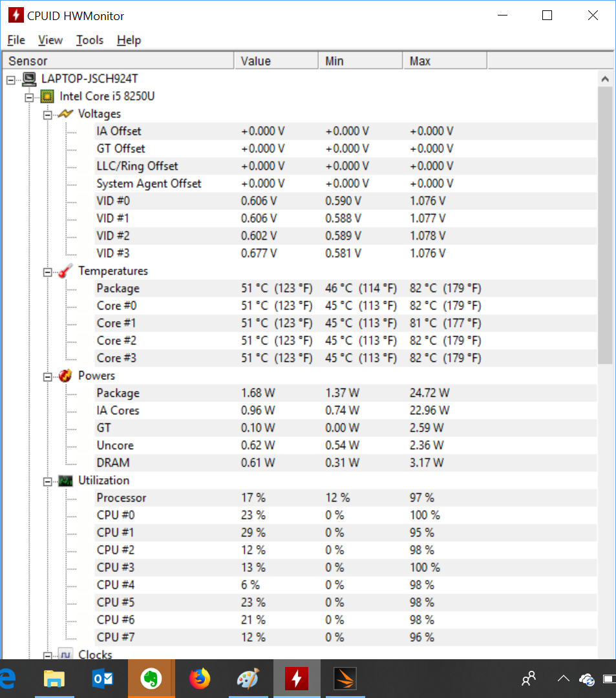Image resolution: width=616 pixels, height=698 pixels.
Task: Select the VID #3 row
Action: 346,253
